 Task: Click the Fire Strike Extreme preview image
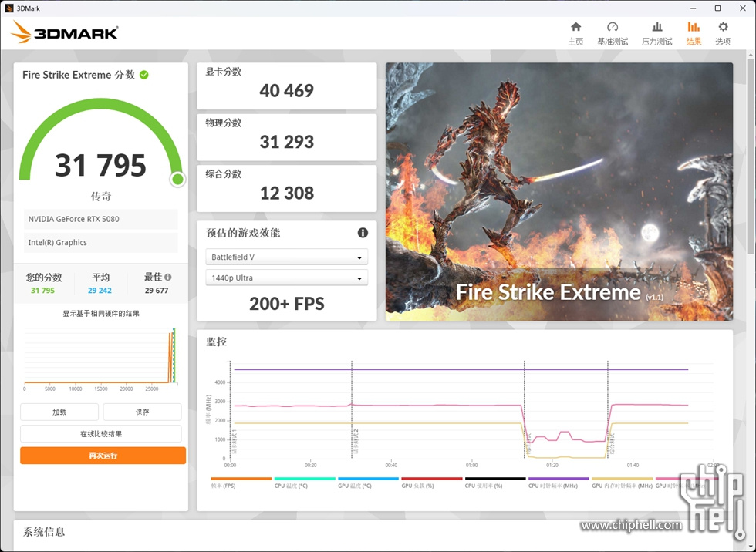[559, 191]
